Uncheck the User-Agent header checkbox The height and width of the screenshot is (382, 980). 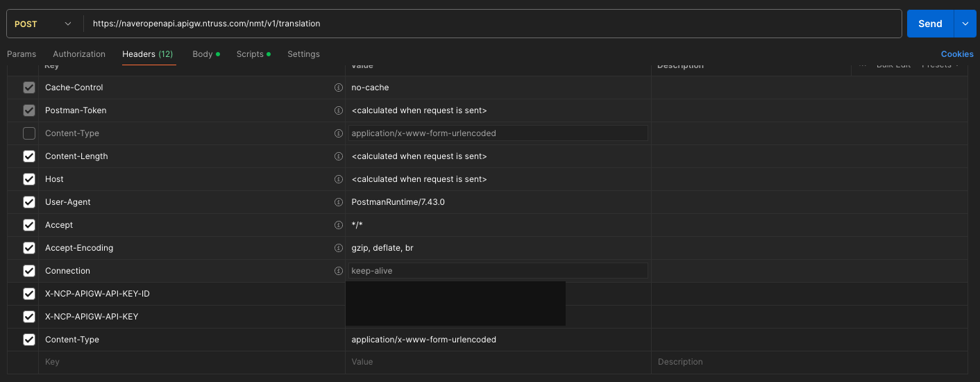29,202
